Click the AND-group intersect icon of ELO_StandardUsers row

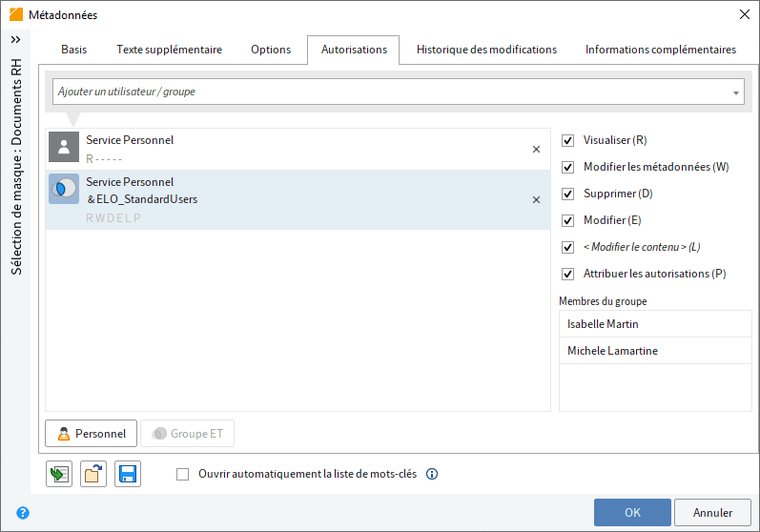point(64,189)
